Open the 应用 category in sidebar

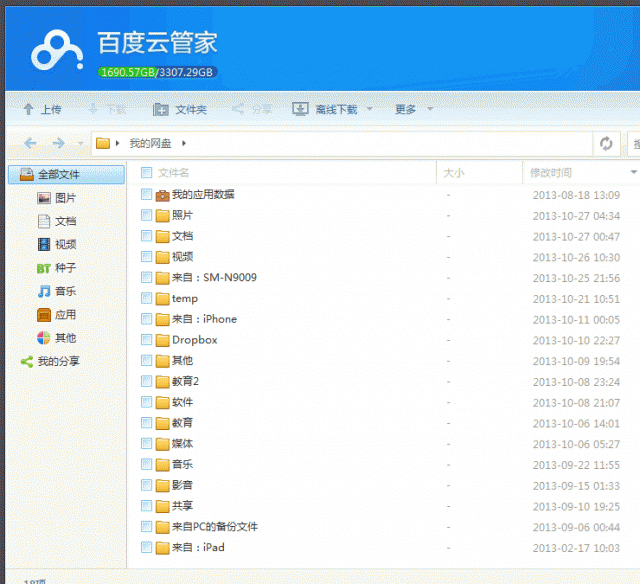tap(57, 315)
